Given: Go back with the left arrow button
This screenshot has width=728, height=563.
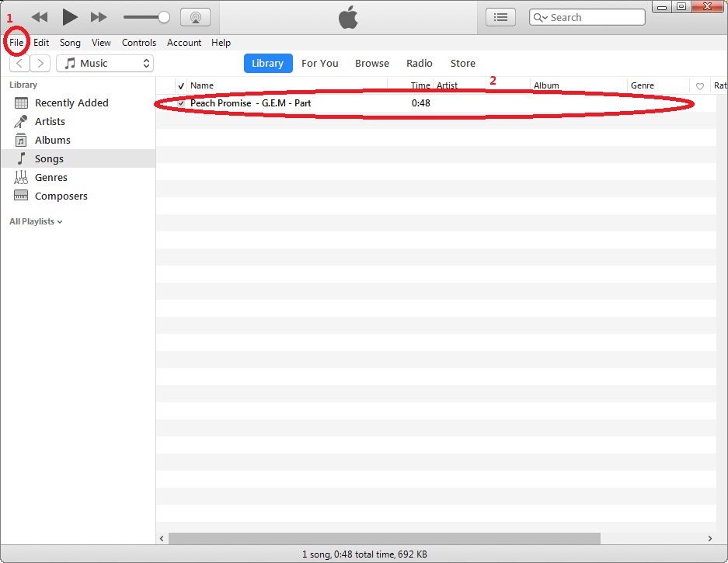Looking at the screenshot, I should pyautogui.click(x=19, y=63).
